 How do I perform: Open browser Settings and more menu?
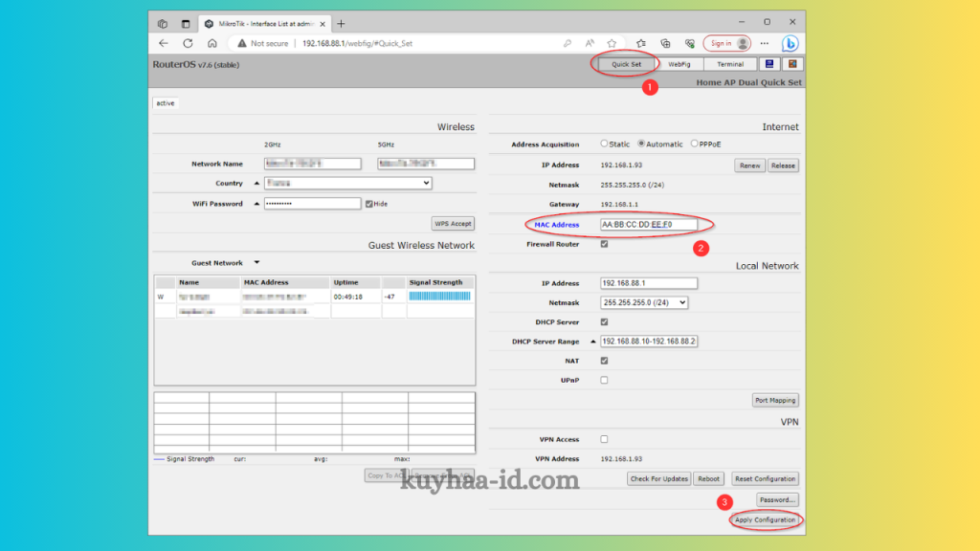click(765, 44)
